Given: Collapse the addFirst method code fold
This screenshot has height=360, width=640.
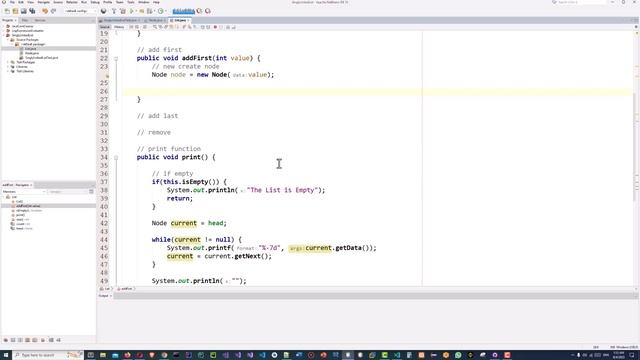Looking at the screenshot, I should (x=116, y=59).
